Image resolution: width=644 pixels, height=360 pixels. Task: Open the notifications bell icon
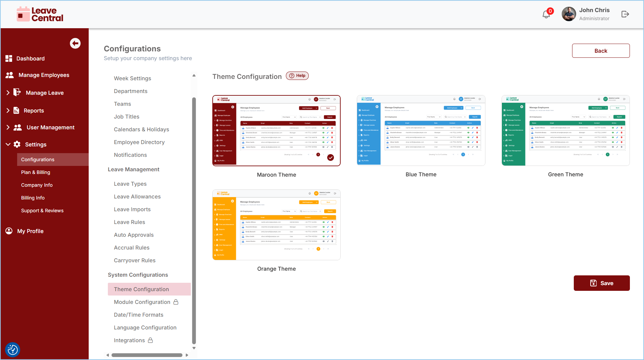pos(546,14)
